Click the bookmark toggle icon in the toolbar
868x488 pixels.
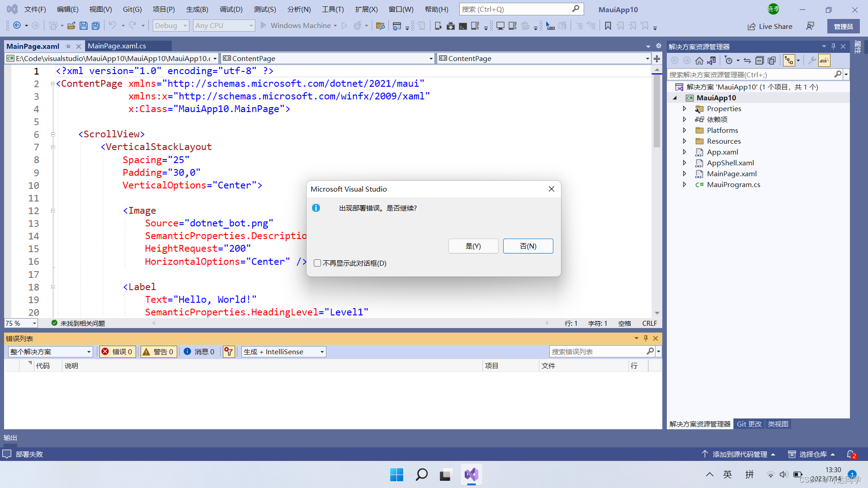[608, 26]
